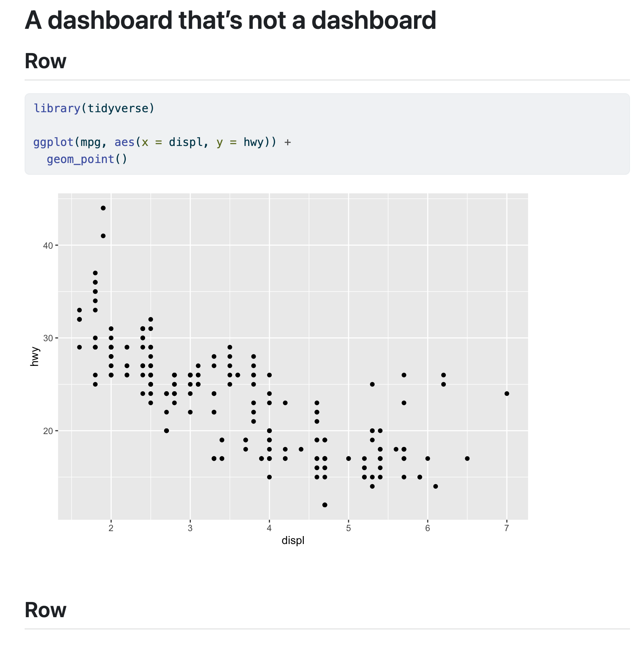The image size is (644, 646).
Task: Click the first 'Row' heading
Action: (x=45, y=61)
